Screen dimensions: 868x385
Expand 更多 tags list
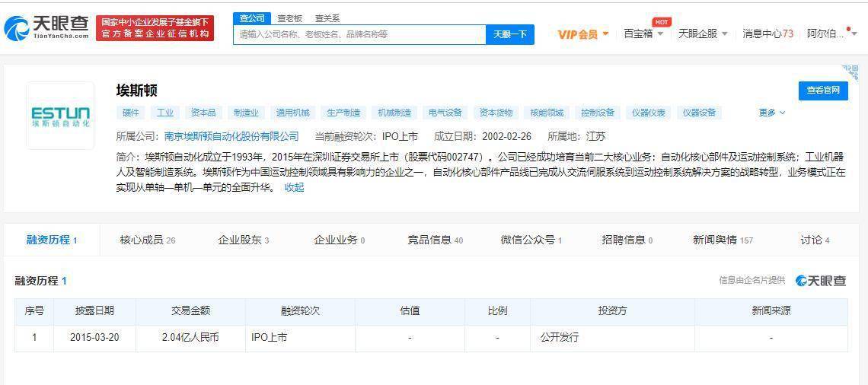point(771,113)
